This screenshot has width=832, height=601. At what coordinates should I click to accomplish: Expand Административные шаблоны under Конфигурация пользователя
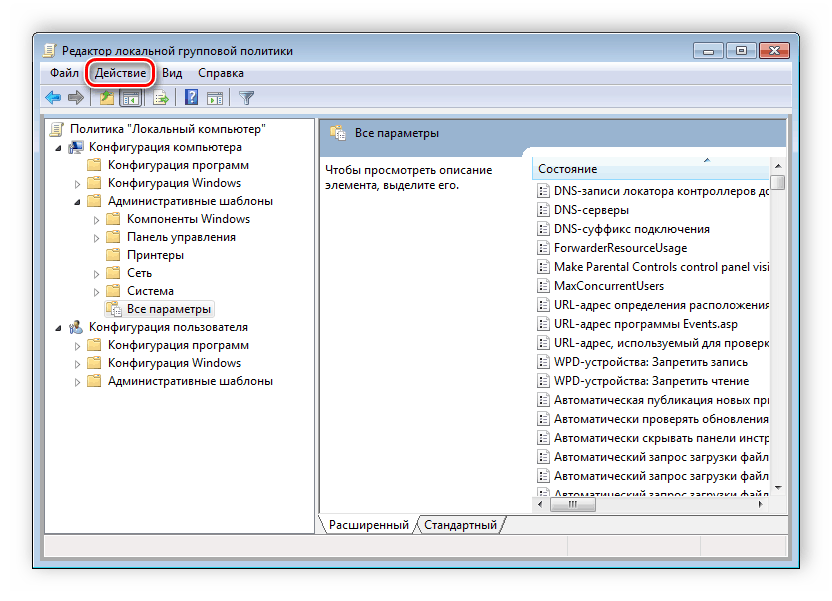pos(77,382)
